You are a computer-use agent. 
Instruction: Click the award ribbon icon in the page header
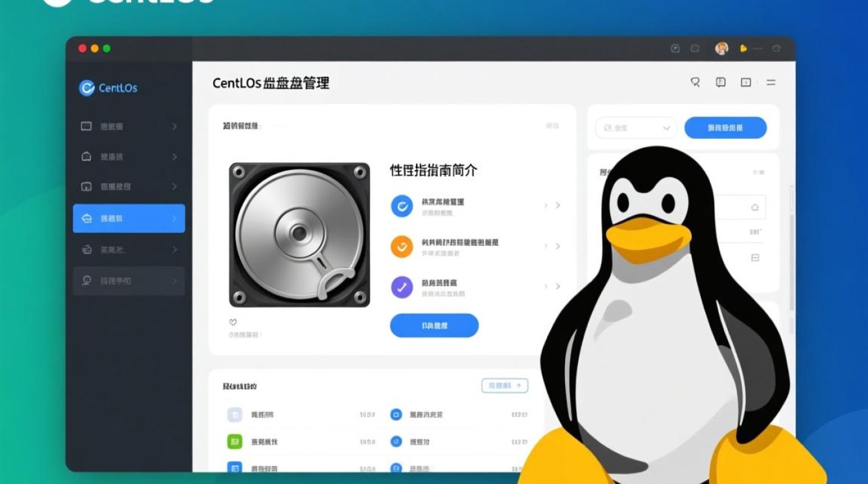coord(696,82)
